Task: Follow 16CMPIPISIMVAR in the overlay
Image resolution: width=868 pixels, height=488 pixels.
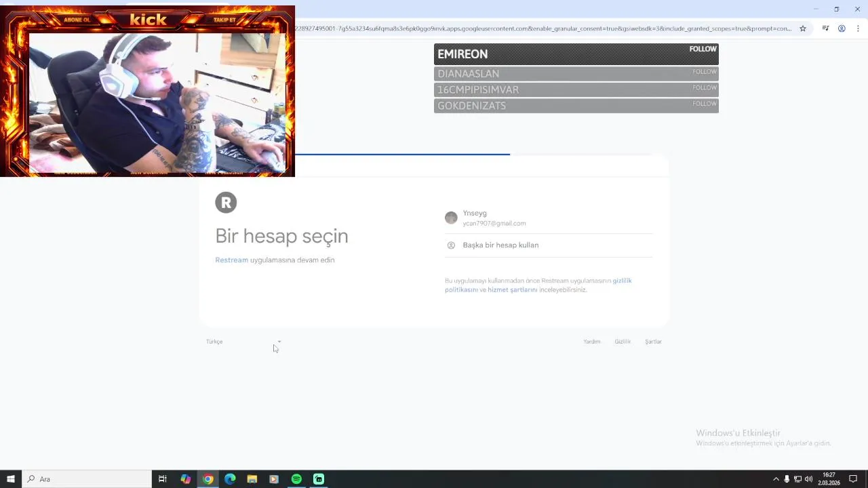Action: (x=704, y=87)
